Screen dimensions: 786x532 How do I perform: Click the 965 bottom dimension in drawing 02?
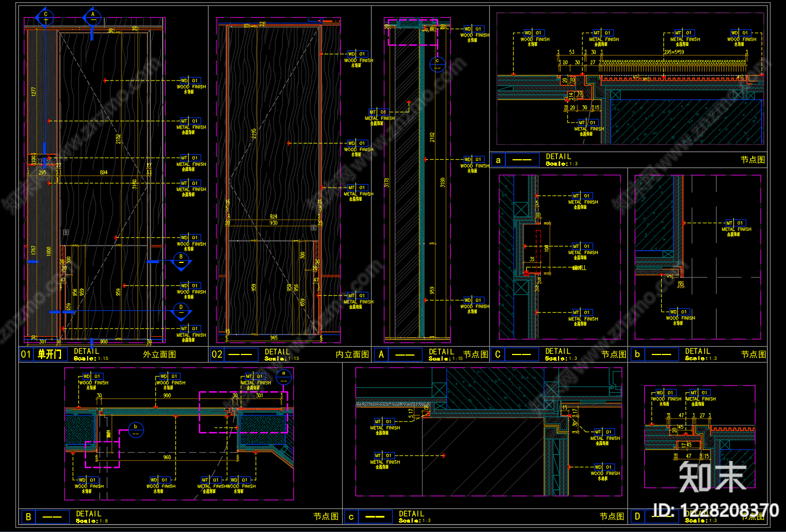[x=274, y=337]
